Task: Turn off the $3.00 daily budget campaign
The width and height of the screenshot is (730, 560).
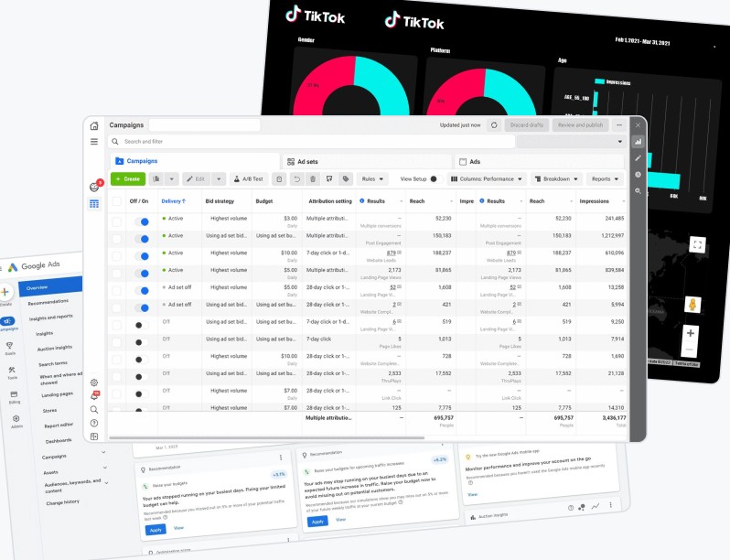Action: tap(142, 221)
